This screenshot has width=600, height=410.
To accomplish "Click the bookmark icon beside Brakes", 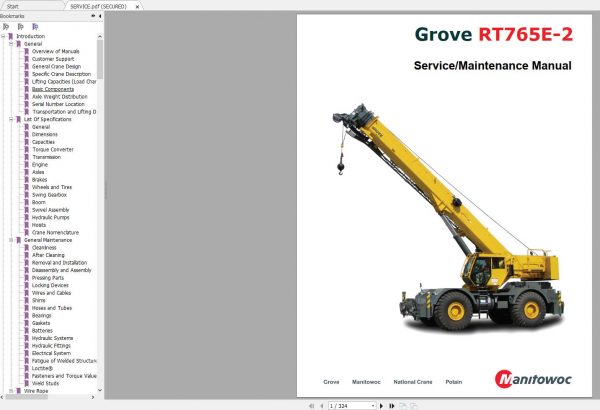I will coord(26,180).
